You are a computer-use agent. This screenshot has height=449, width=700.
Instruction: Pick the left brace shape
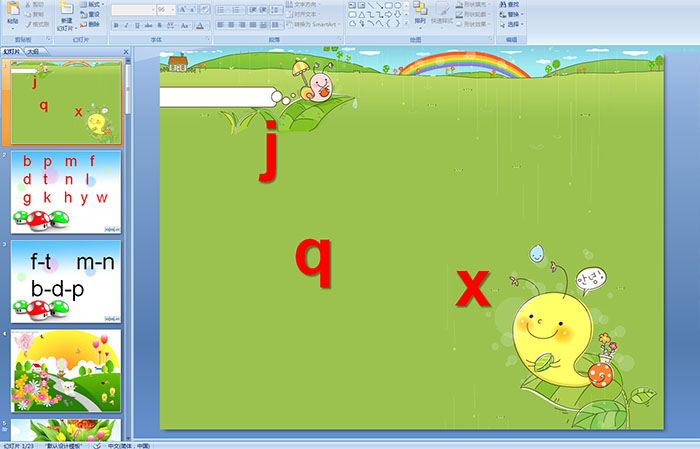[389, 24]
